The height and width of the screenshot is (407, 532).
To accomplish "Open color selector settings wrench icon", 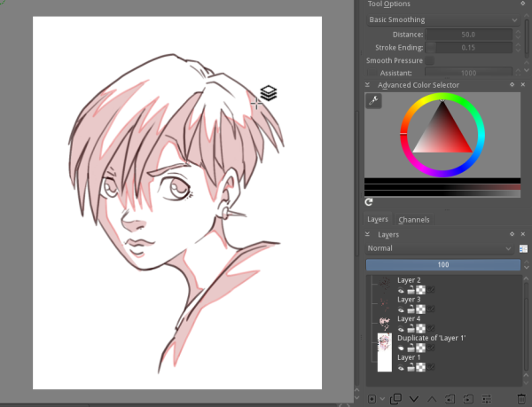I will click(x=373, y=103).
